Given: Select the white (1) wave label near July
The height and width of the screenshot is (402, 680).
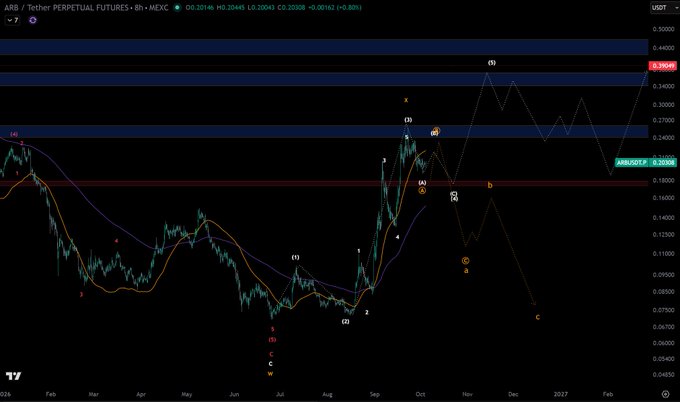Looking at the screenshot, I should pyautogui.click(x=295, y=257).
